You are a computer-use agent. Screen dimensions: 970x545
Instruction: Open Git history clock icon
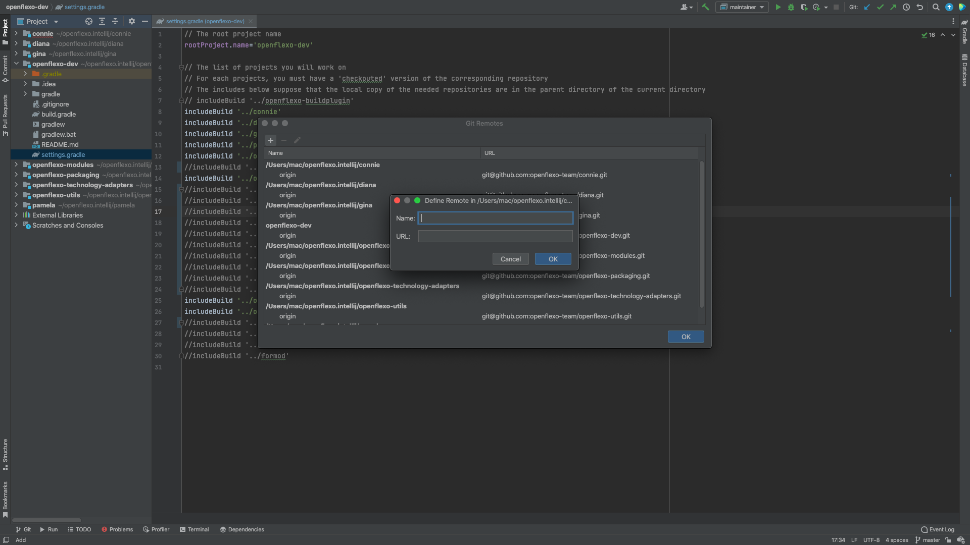pyautogui.click(x=906, y=7)
